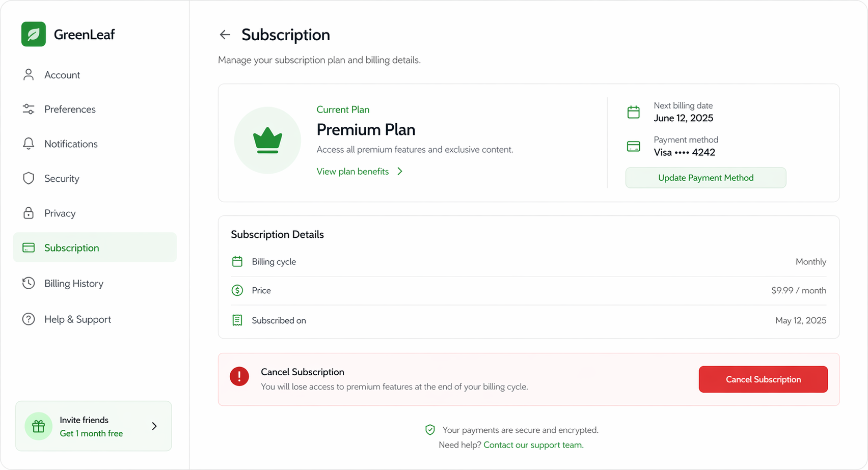
Task: Click the red alert circle in cancel banner
Action: [x=239, y=376]
